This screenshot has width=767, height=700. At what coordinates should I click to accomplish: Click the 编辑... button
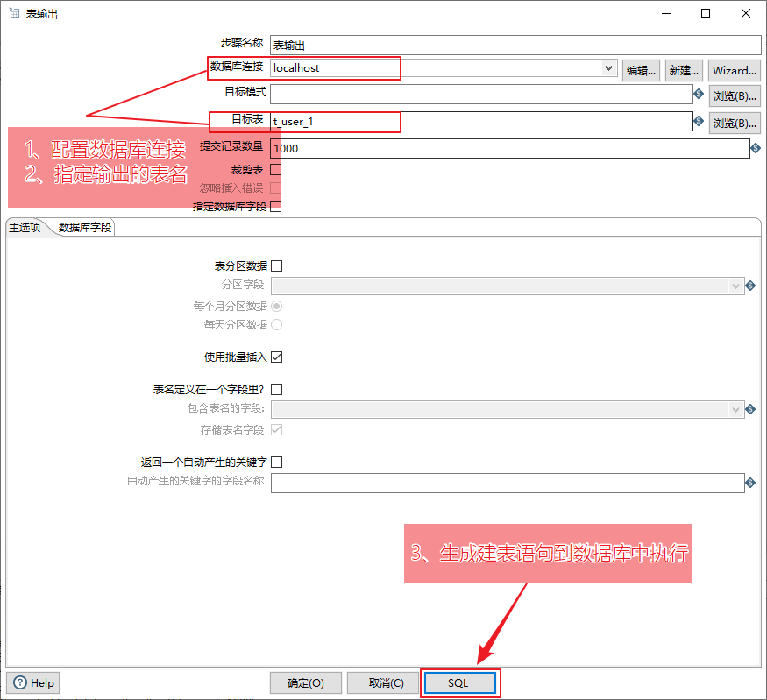point(641,70)
